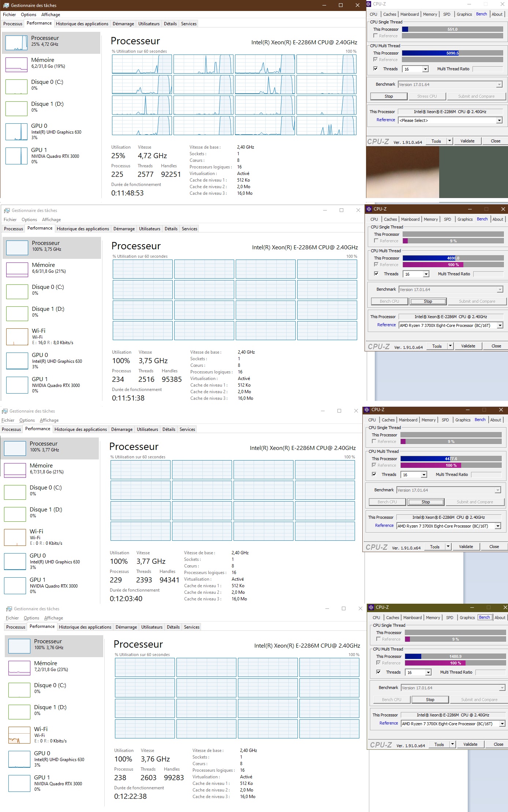Click Stop button in CPU-Z scoring 5090.5

coord(389,96)
